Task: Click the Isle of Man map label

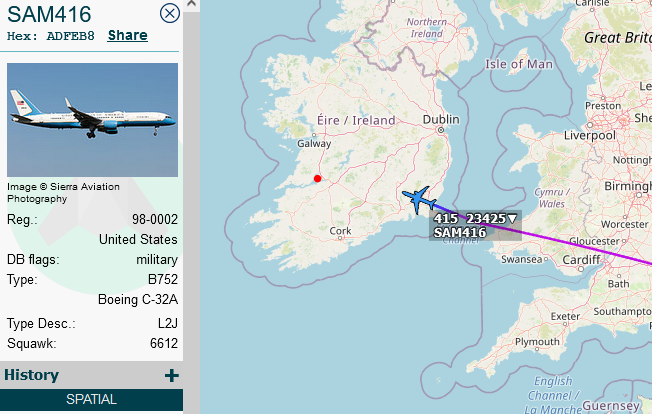Action: click(519, 64)
